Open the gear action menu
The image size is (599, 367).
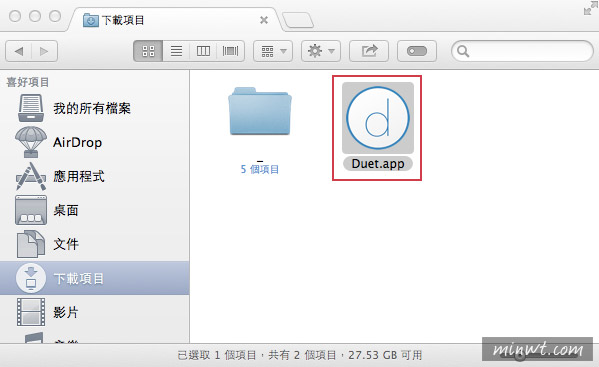tap(321, 51)
